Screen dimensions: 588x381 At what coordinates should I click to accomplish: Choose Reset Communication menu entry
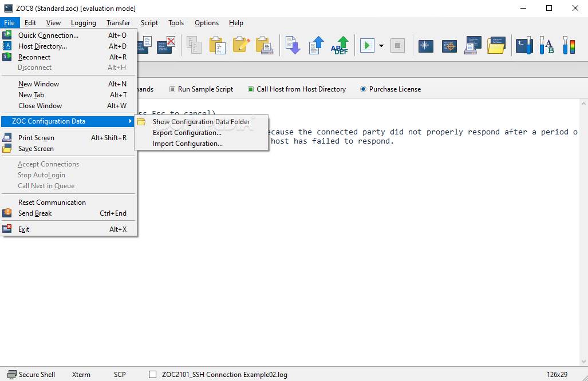tap(68, 203)
